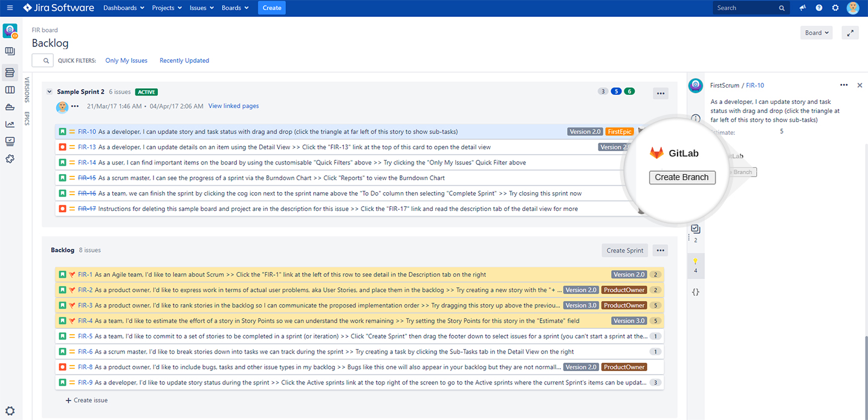Open Add-ons puzzle icon in sidebar
This screenshot has width=868, height=420.
click(10, 158)
